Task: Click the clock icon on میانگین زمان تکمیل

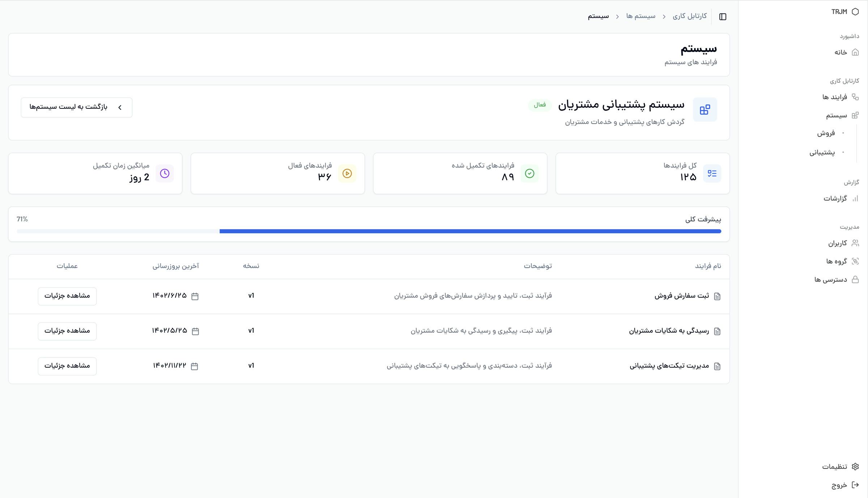Action: point(165,173)
